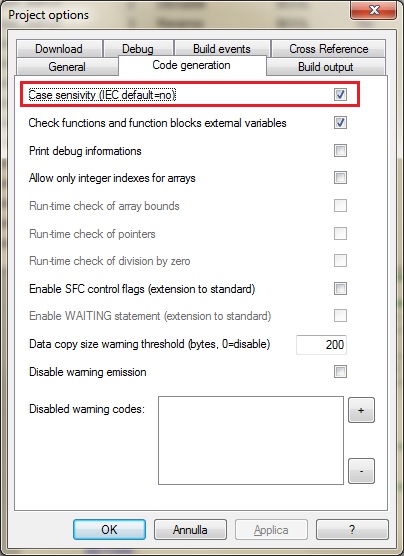Click the plus button to add warning code
This screenshot has height=556, width=404.
(361, 410)
